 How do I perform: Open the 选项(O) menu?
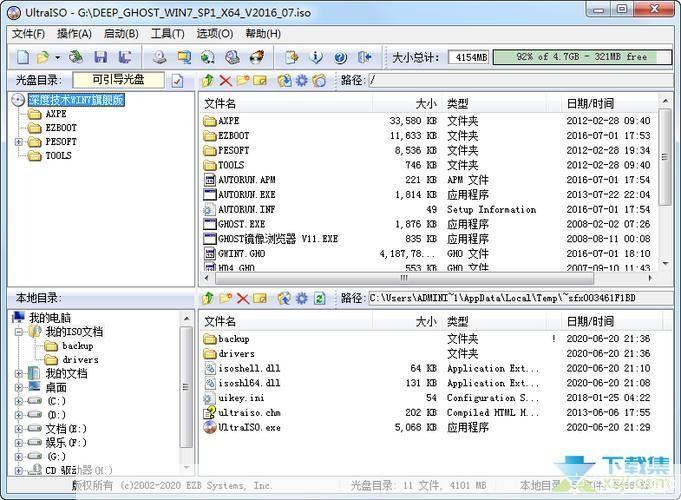215,34
